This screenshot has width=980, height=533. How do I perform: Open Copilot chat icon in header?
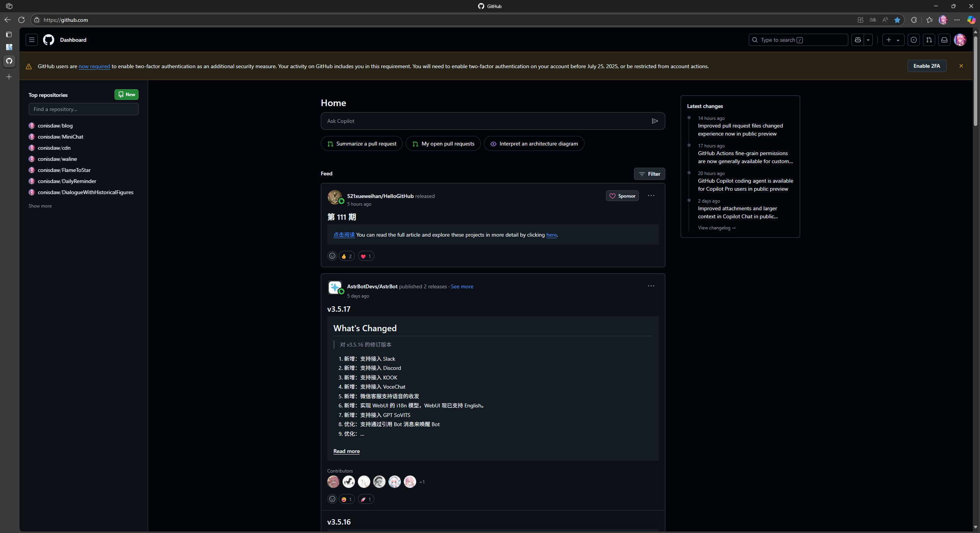click(x=858, y=40)
